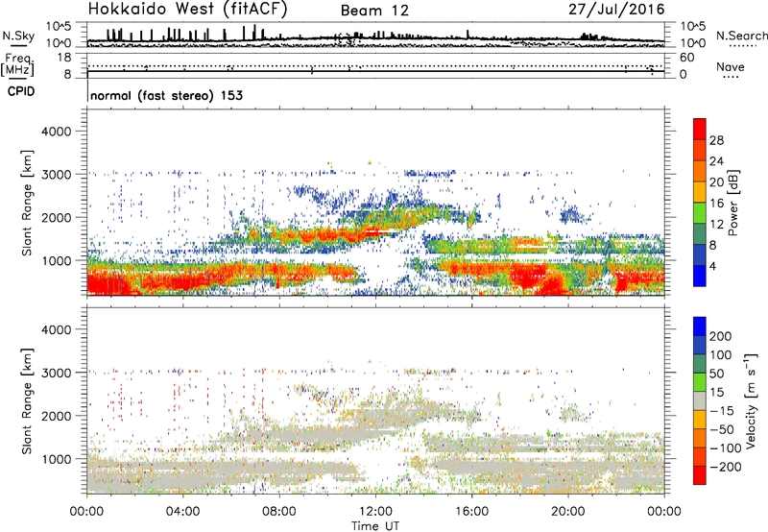This screenshot has width=768, height=532.
Task: Select the "18" tick on the frequency axis
Action: (64, 58)
